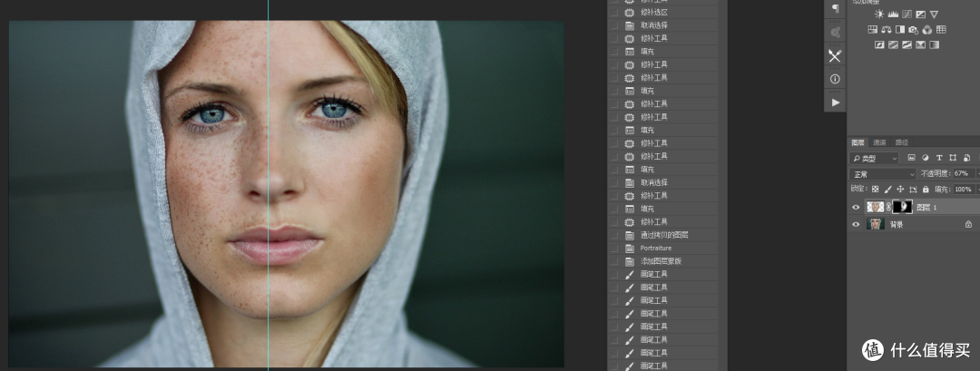980x371 pixels.
Task: Add a Levels adjustment layer
Action: [893, 15]
